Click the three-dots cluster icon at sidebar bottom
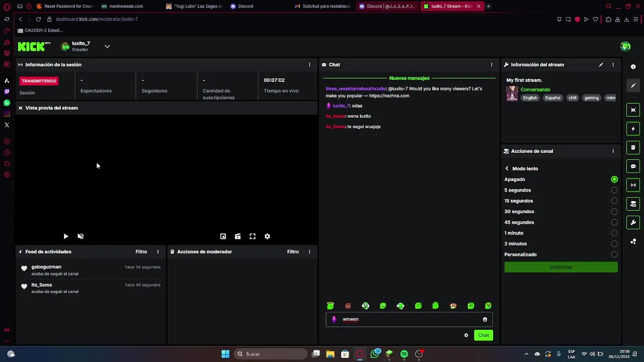The width and height of the screenshot is (644, 362). click(633, 241)
